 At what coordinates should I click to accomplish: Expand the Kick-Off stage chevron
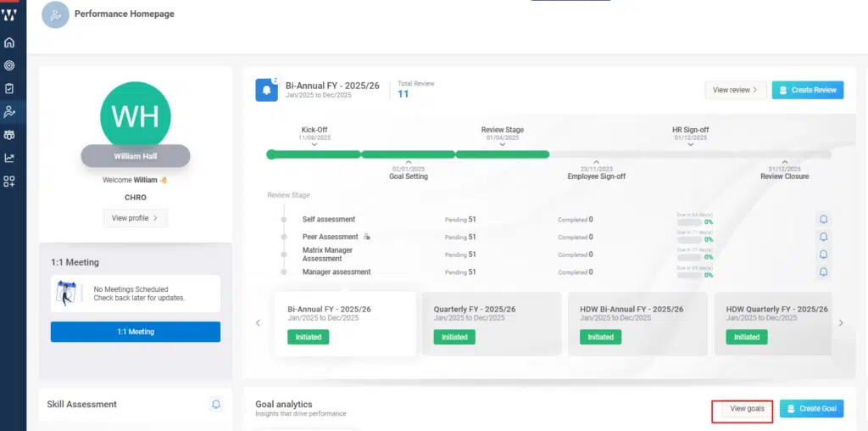pyautogui.click(x=314, y=144)
